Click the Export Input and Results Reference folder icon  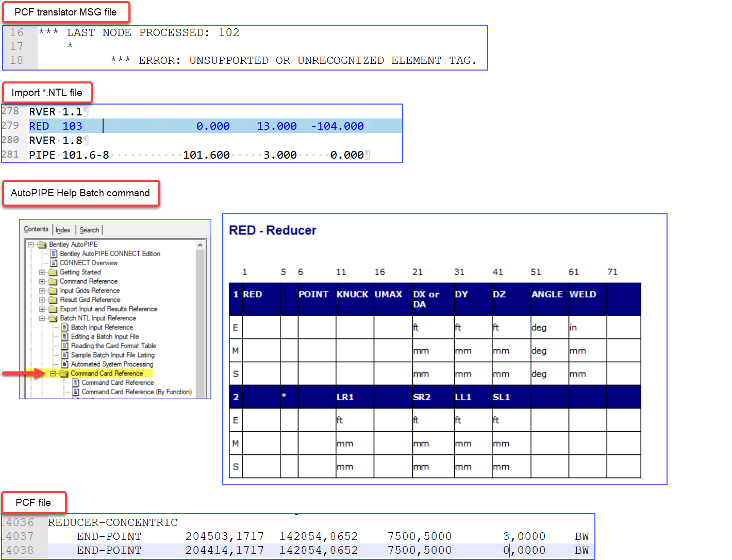(53, 309)
